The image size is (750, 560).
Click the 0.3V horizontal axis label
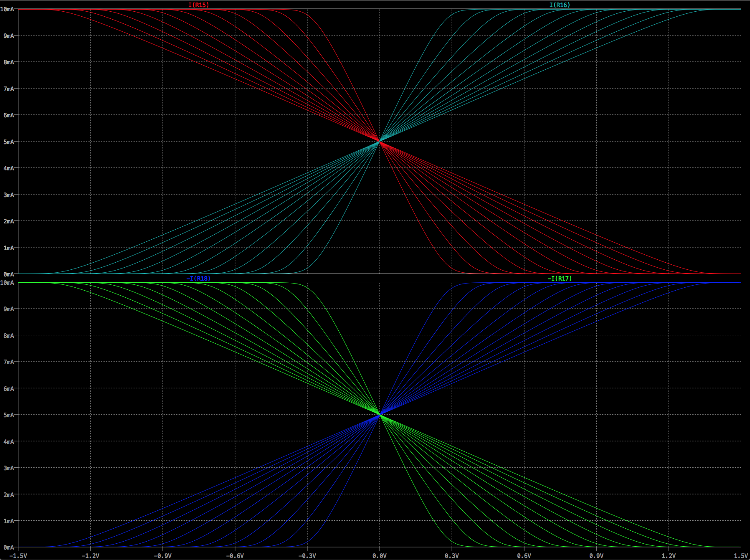coord(452,556)
